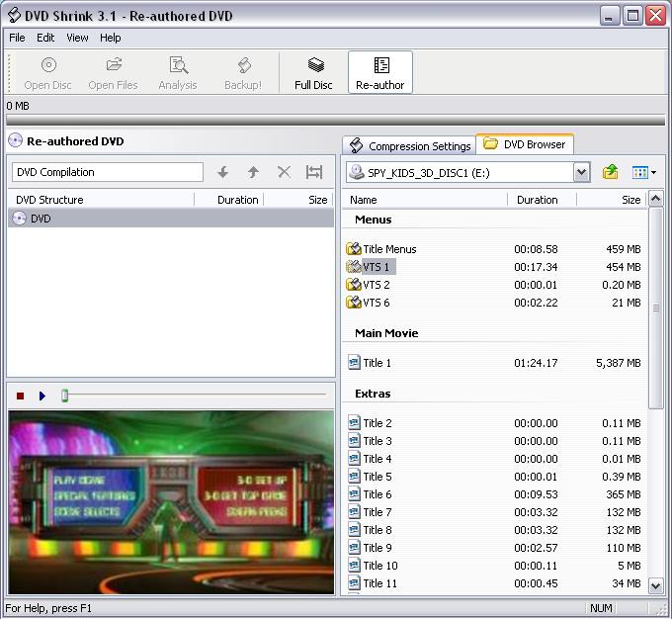Select Title 11 in Extras

pos(373,583)
